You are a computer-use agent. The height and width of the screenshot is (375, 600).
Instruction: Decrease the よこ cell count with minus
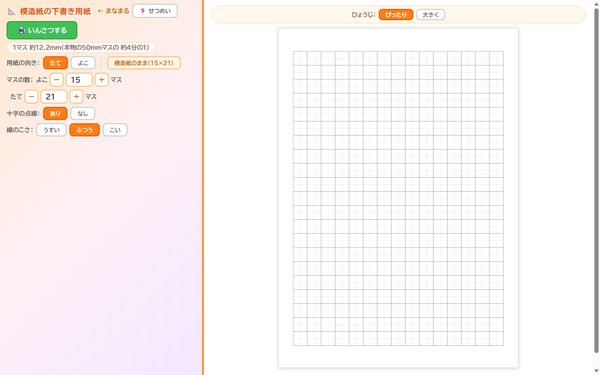point(57,80)
